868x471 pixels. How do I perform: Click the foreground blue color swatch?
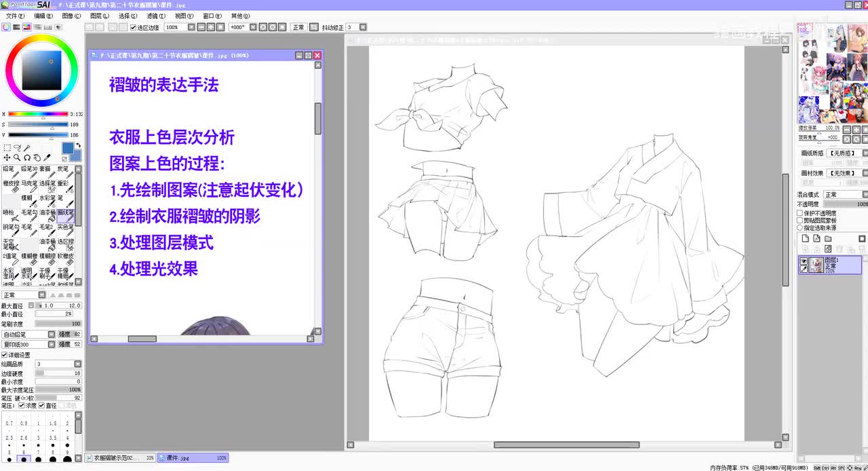click(x=68, y=148)
